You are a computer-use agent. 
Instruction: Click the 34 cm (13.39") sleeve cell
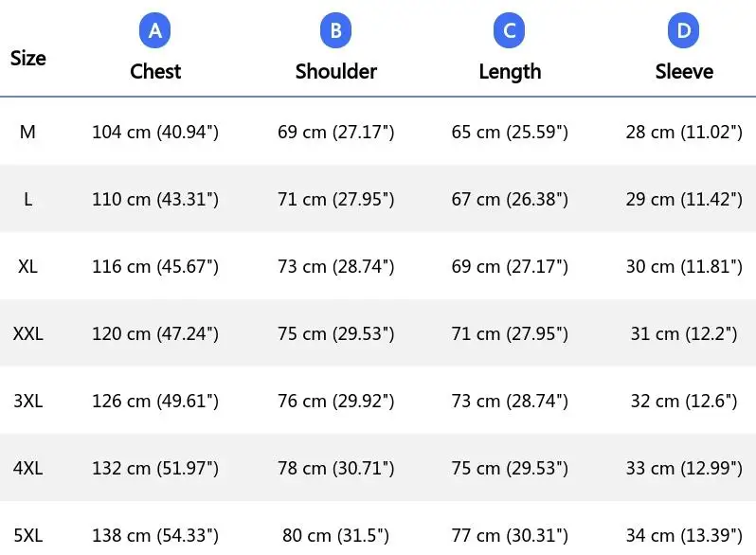coord(684,535)
